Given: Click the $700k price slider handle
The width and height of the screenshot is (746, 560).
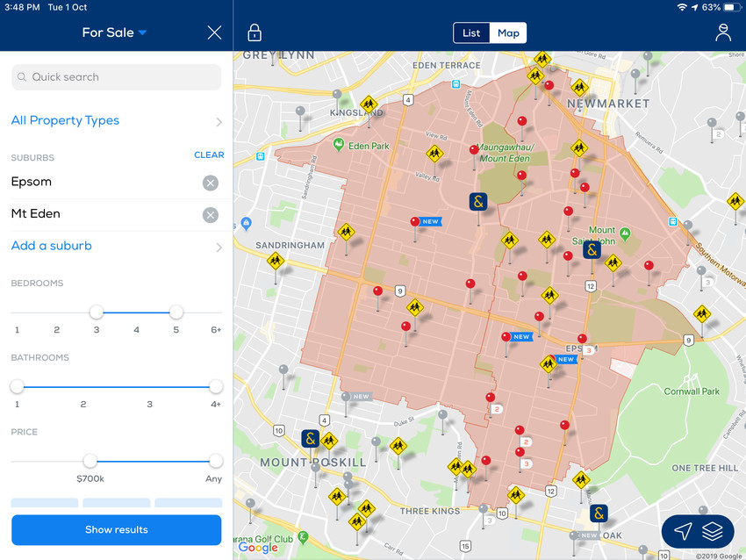Looking at the screenshot, I should (x=90, y=461).
